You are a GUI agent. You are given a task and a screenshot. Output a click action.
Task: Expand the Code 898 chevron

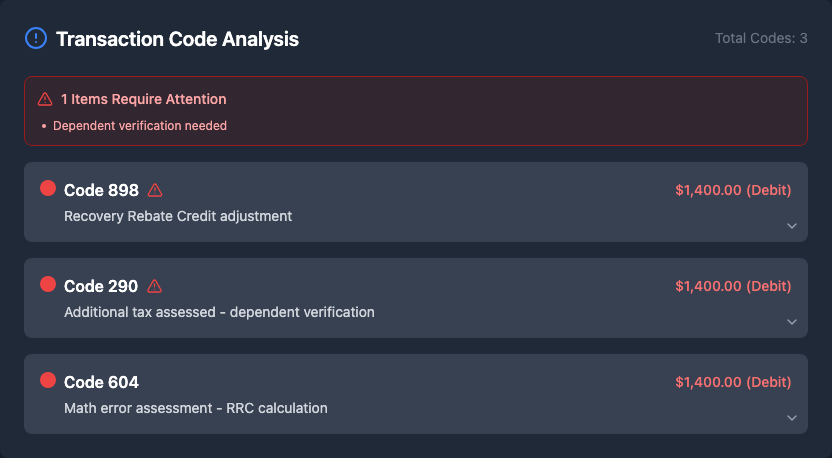tap(791, 226)
